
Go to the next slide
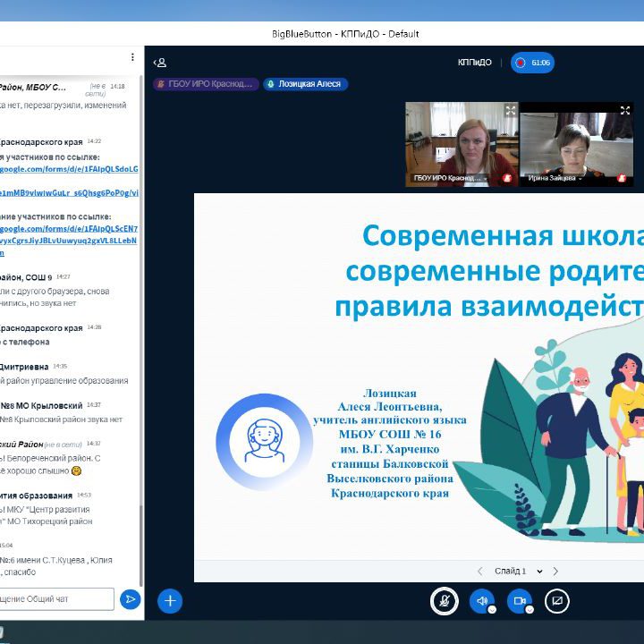click(555, 571)
